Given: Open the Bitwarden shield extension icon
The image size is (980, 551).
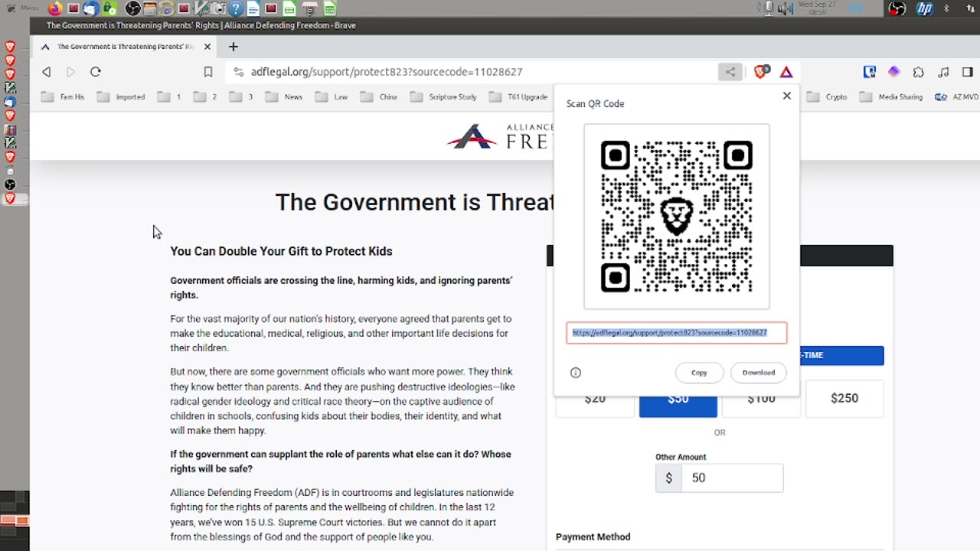Looking at the screenshot, I should click(869, 72).
